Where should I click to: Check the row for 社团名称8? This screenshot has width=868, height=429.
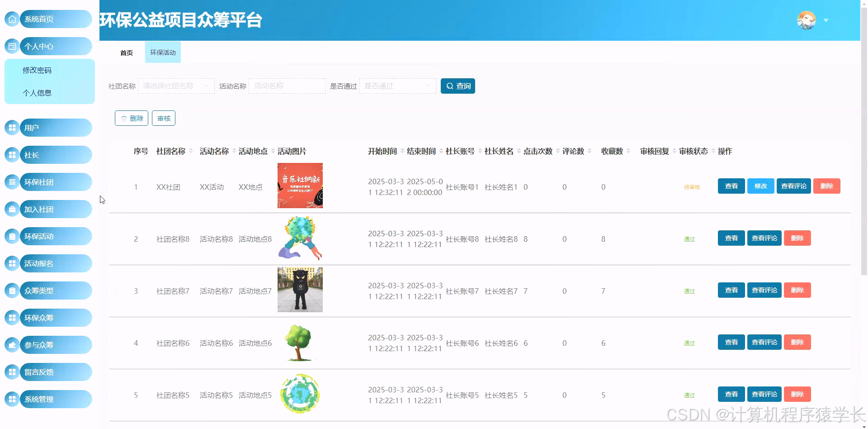tap(114, 239)
